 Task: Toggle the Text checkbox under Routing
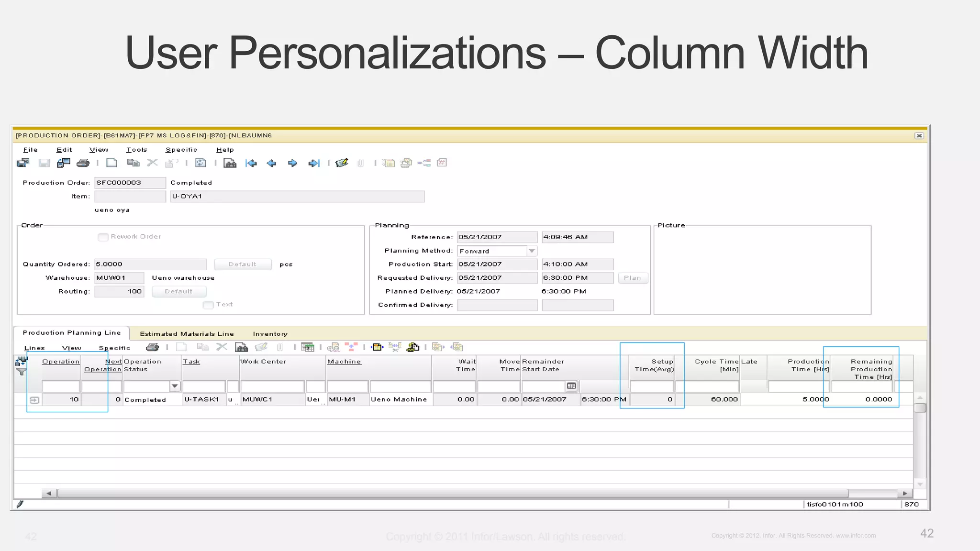click(208, 305)
